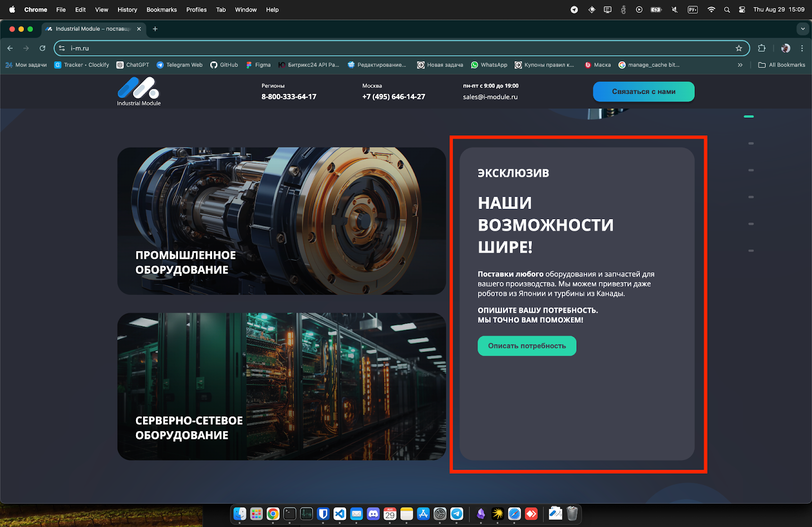
Task: Reload the current page
Action: point(43,48)
